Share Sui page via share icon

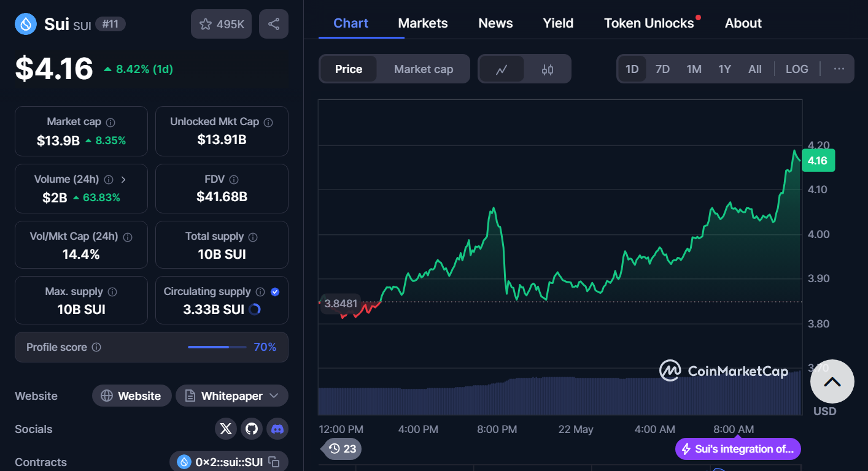(x=274, y=25)
